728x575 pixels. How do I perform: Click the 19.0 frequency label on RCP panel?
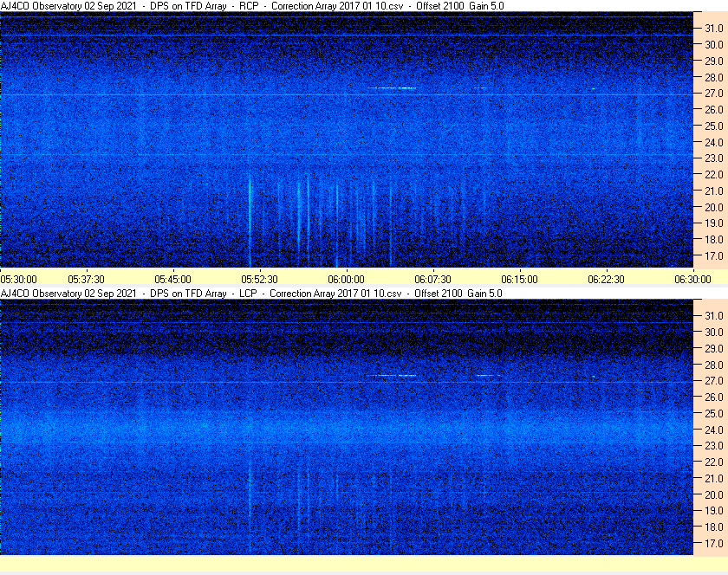click(714, 223)
